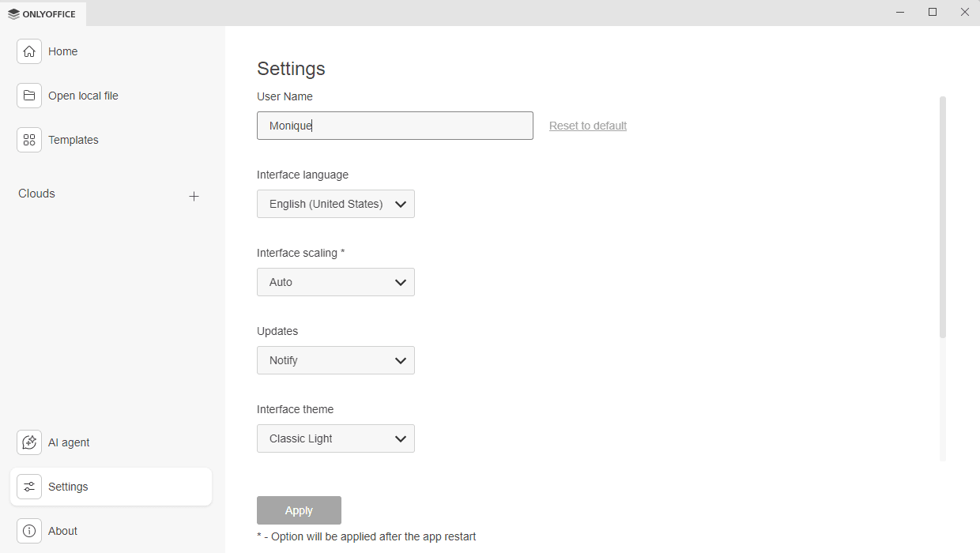This screenshot has height=553, width=980.
Task: Click the Open local file folder icon
Action: (x=29, y=95)
